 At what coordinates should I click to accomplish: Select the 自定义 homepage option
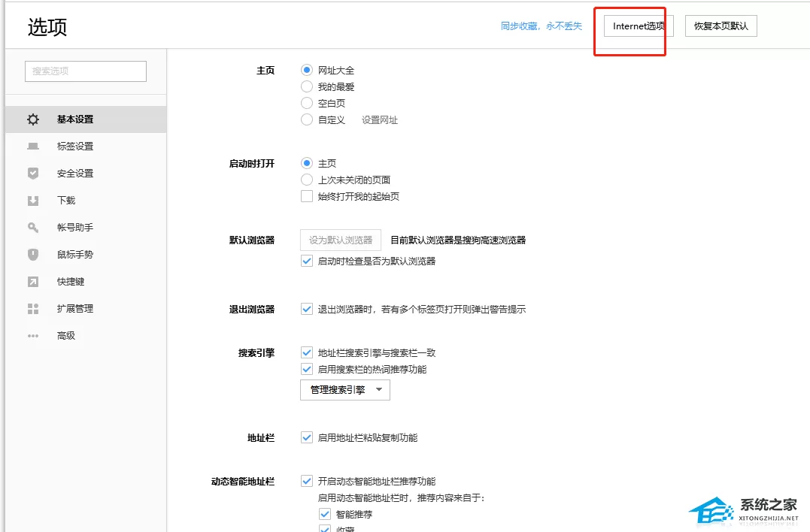(x=307, y=119)
